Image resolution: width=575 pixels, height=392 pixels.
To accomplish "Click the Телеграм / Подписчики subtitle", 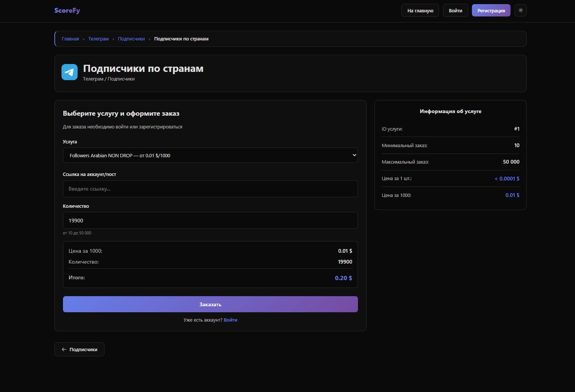I will (x=109, y=79).
